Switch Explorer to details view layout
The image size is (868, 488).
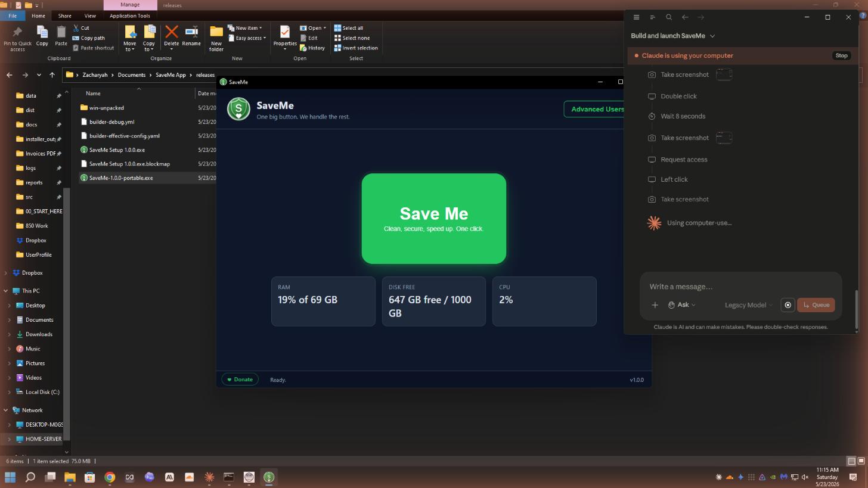(x=852, y=461)
